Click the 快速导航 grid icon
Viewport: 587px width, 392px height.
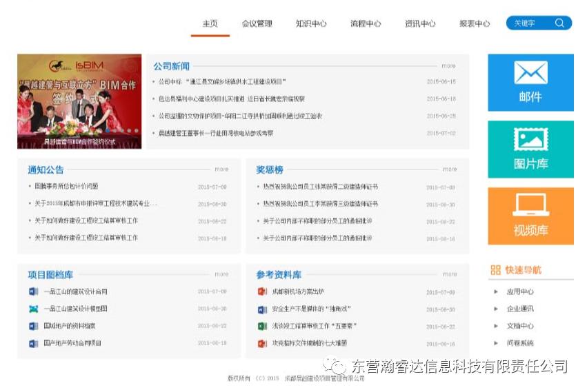496,269
